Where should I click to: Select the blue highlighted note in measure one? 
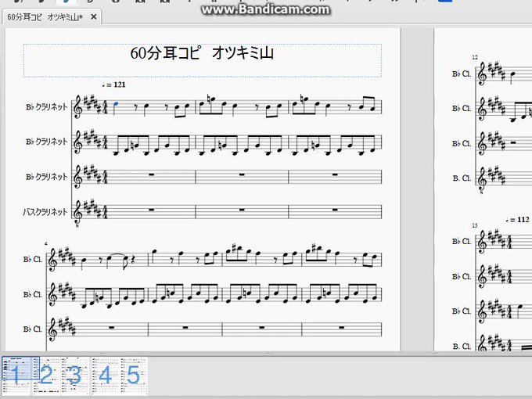116,106
